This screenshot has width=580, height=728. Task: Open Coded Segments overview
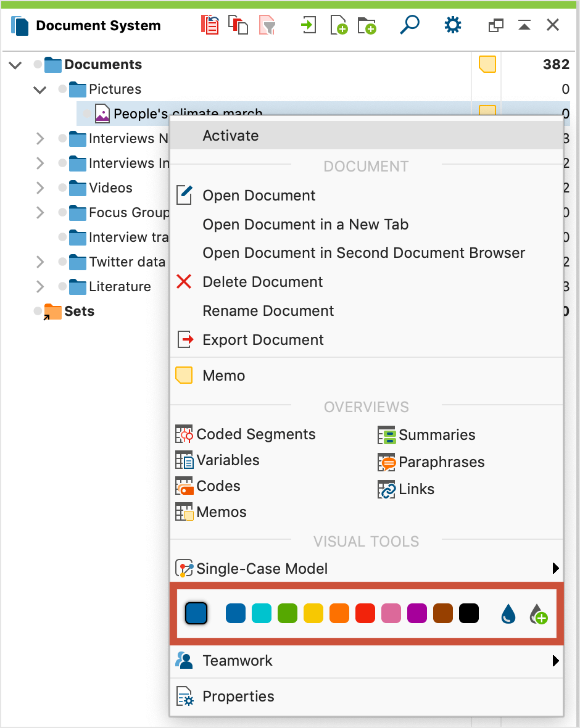256,434
